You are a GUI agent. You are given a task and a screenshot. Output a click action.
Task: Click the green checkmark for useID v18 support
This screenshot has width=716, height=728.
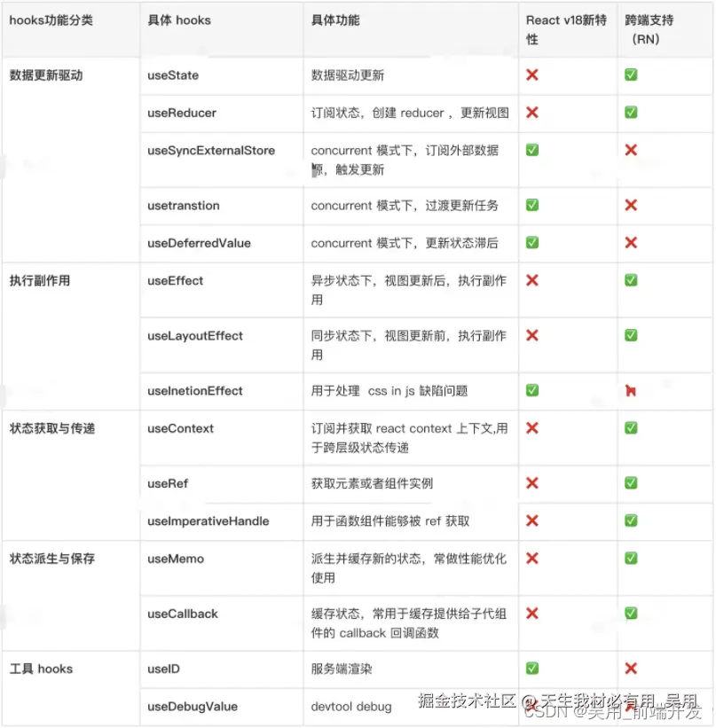click(532, 669)
